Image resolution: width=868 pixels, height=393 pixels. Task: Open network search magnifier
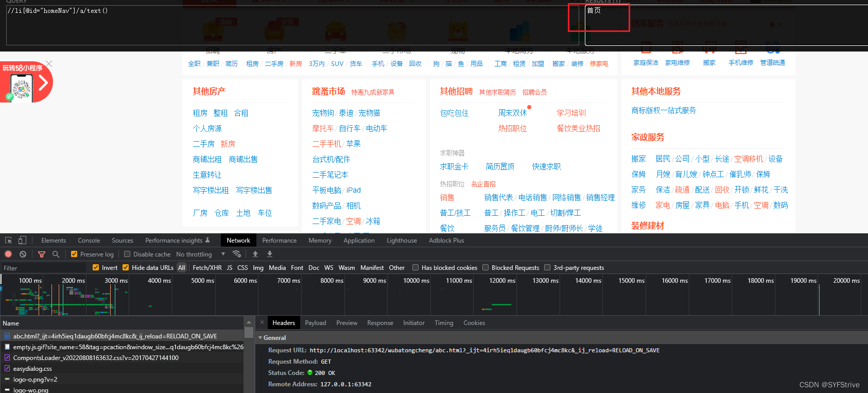[56, 254]
